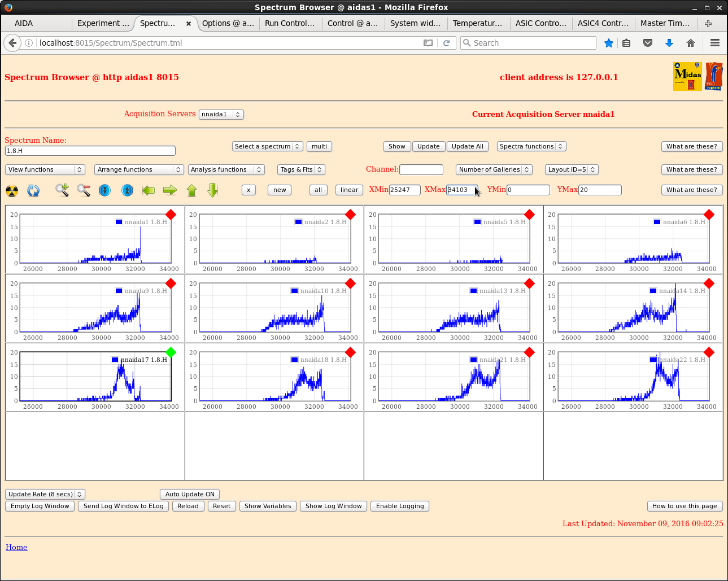Switch to the Run Control browser tab
Screen dimensions: 728x581
click(290, 23)
